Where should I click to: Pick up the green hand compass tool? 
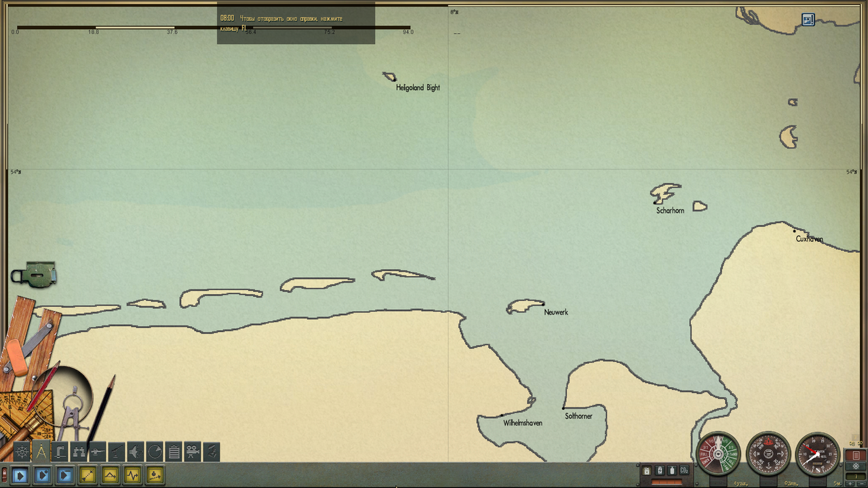[34, 274]
